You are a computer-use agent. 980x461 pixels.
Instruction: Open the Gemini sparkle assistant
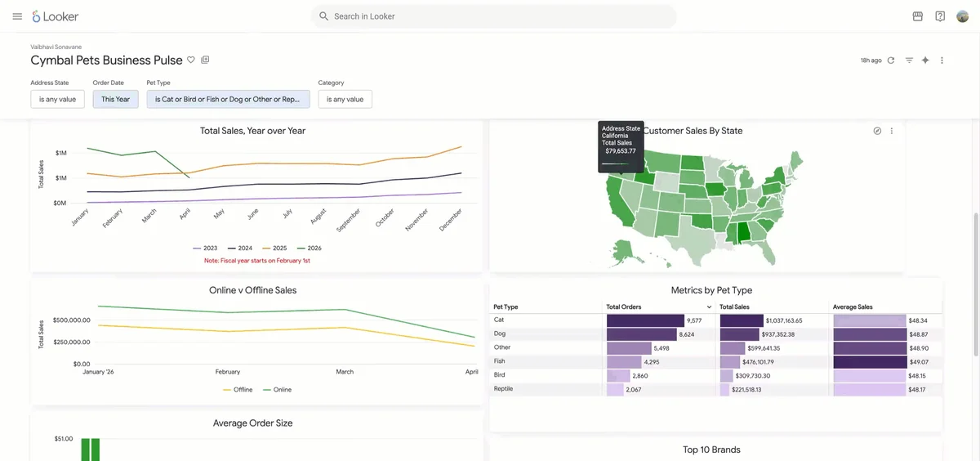click(x=925, y=60)
